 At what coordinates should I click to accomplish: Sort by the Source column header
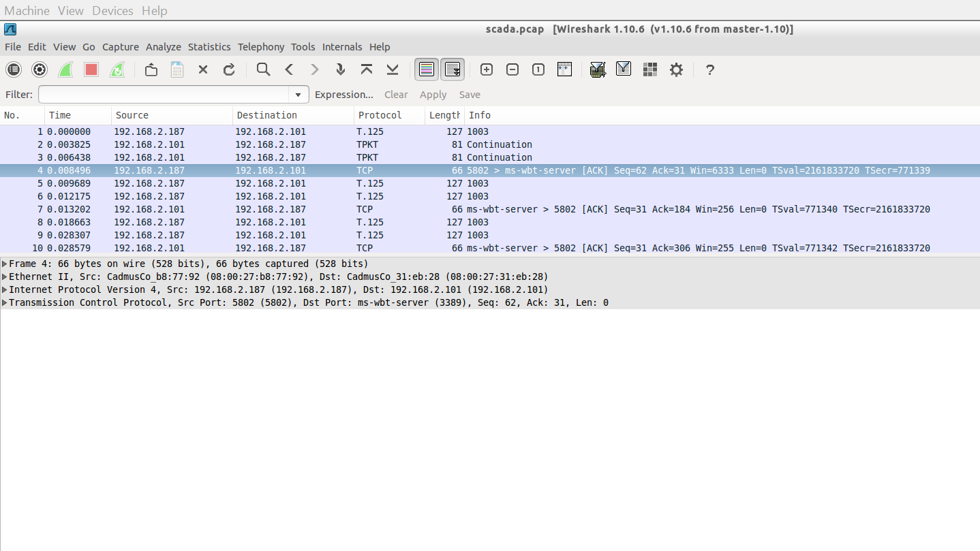click(172, 115)
